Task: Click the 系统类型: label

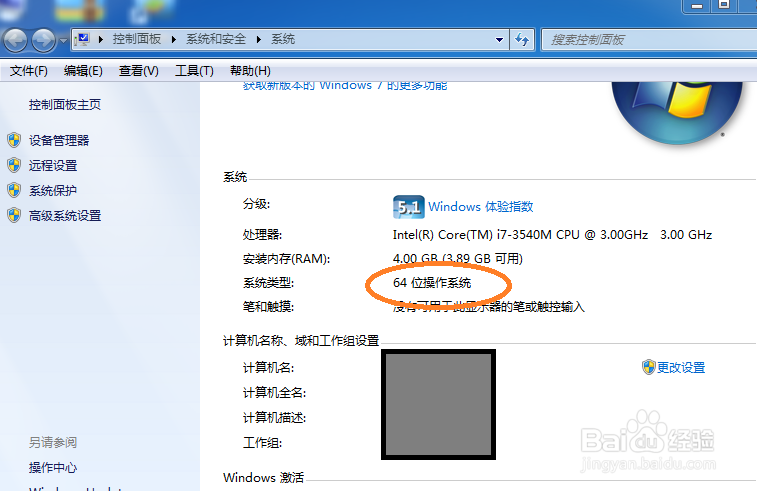Action: click(x=268, y=283)
